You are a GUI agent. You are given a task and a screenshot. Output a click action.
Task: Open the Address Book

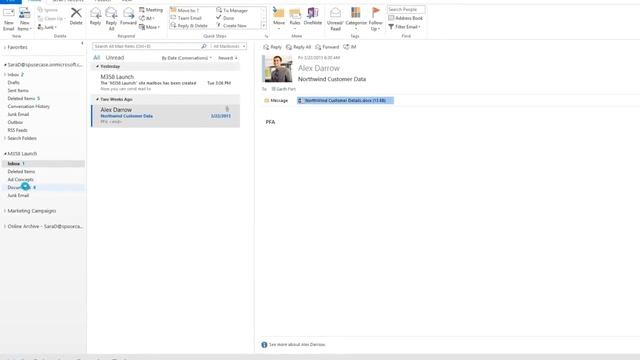coord(406,18)
